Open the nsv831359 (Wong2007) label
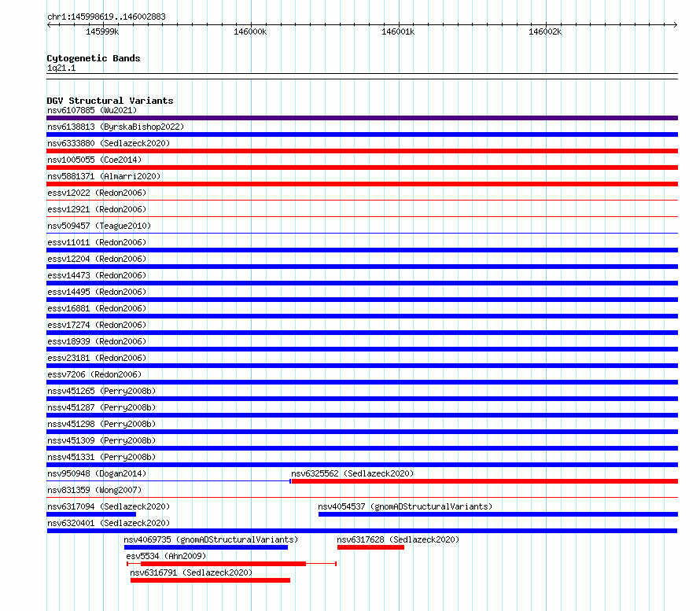This screenshot has height=611, width=700. [x=94, y=490]
